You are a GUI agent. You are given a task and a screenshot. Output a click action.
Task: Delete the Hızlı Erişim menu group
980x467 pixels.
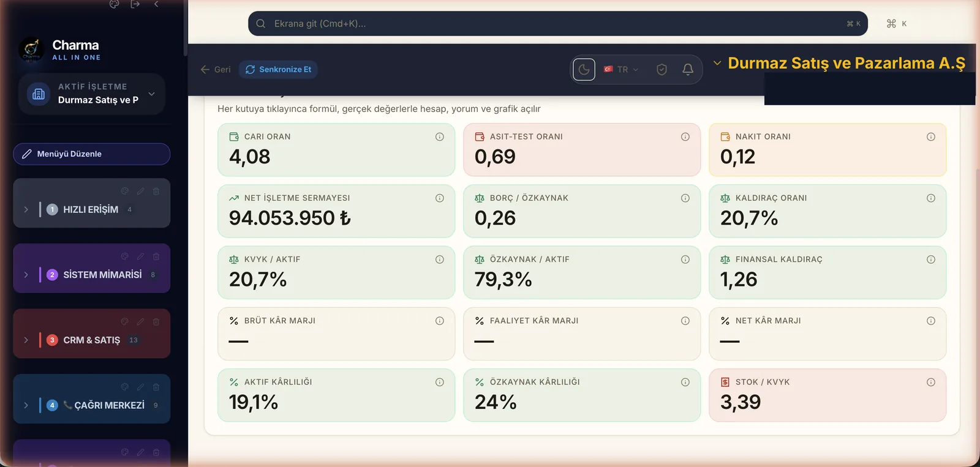point(156,192)
